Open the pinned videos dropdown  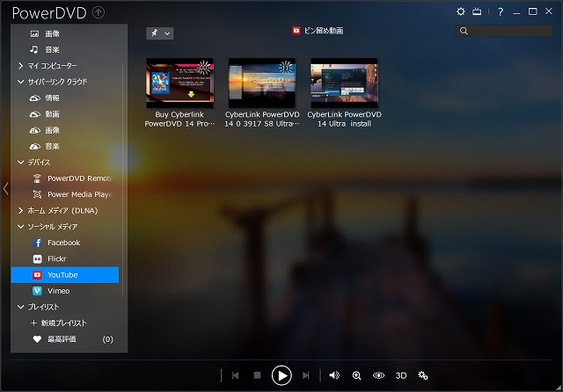click(160, 33)
